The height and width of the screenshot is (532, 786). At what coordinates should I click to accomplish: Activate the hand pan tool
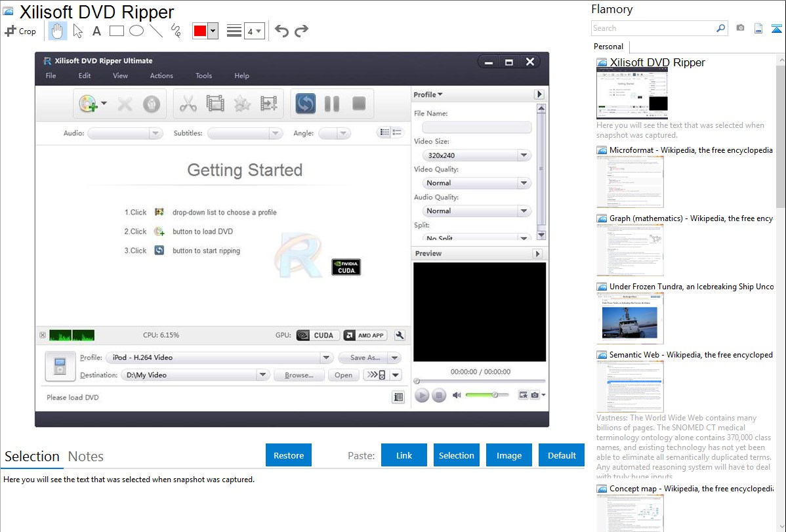[57, 31]
